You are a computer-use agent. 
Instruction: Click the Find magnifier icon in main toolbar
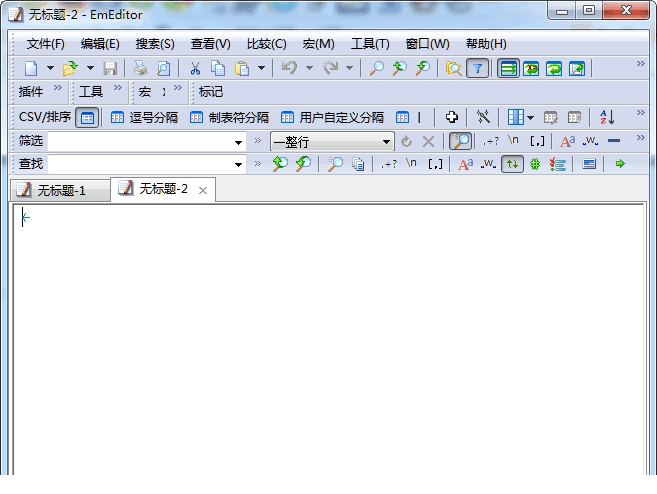click(x=376, y=68)
